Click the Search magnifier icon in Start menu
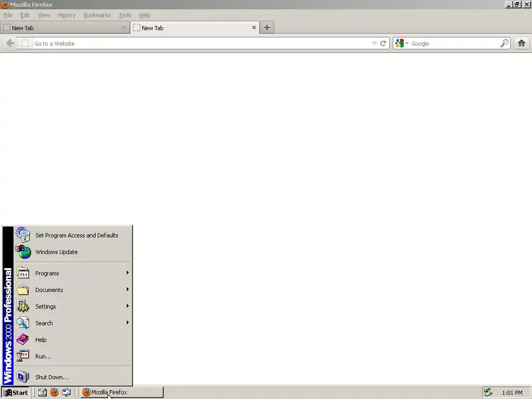 23,323
